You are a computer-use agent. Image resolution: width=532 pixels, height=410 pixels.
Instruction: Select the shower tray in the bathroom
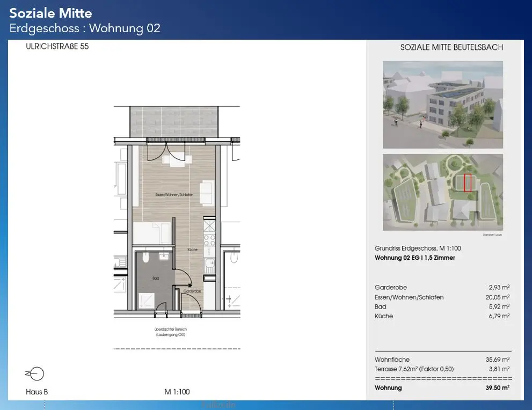click(147, 300)
